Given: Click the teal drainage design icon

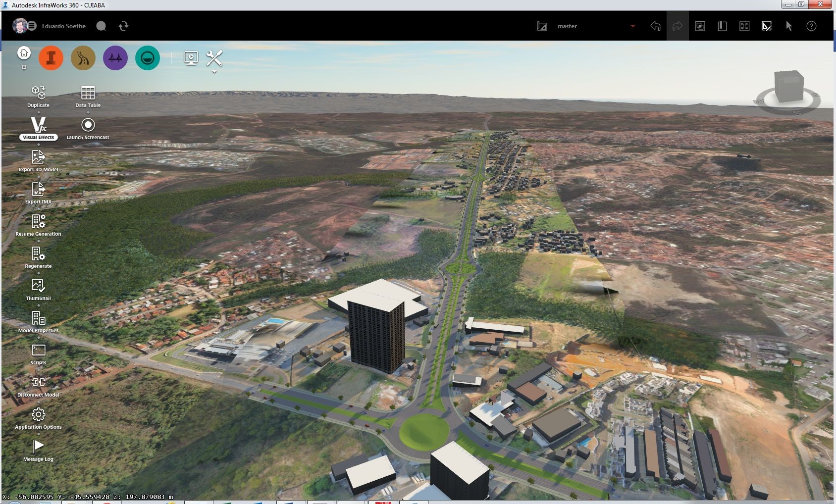Looking at the screenshot, I should pos(148,58).
